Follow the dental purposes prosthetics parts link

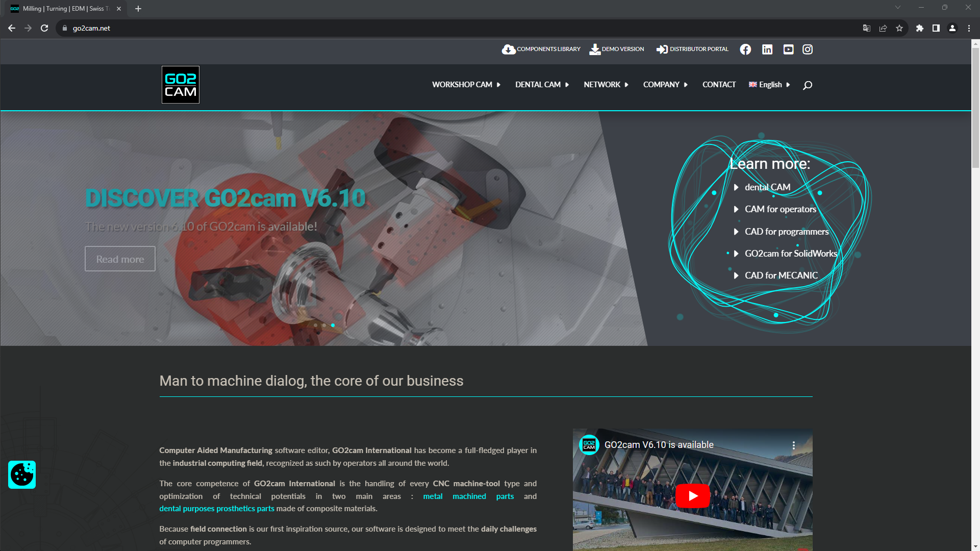216,508
